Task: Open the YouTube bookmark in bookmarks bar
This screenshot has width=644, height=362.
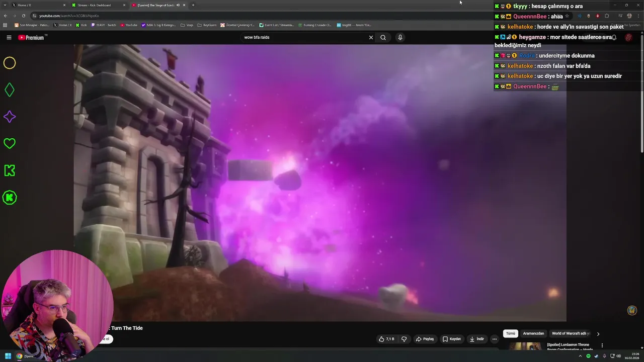Action: pyautogui.click(x=129, y=25)
